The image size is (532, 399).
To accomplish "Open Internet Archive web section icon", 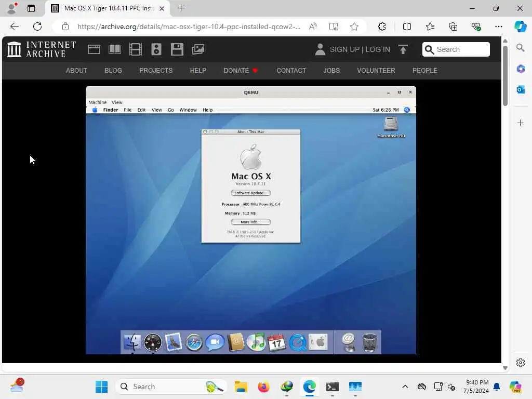I will (94, 49).
